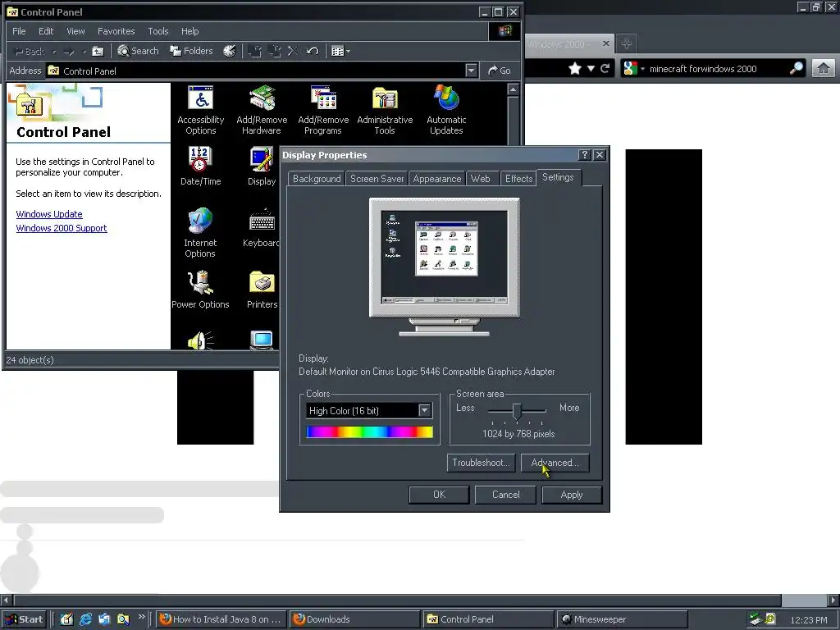This screenshot has width=840, height=630.
Task: Open the Address bar dropdown arrow
Action: pyautogui.click(x=472, y=71)
